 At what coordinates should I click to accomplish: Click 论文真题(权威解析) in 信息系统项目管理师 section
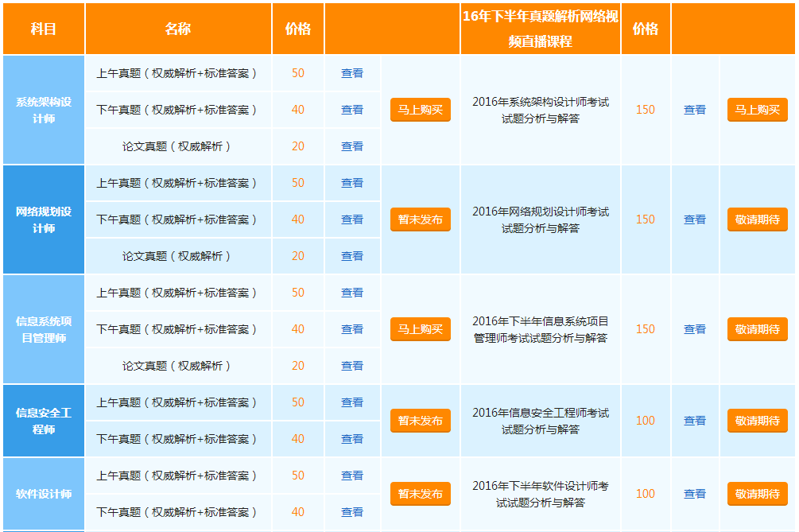(176, 366)
